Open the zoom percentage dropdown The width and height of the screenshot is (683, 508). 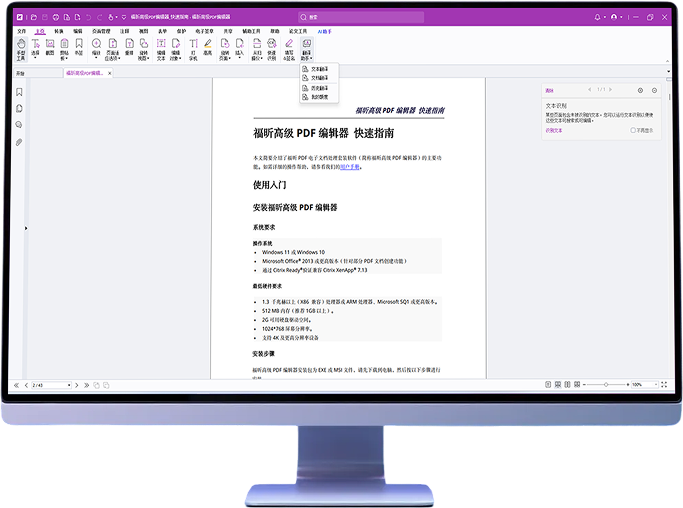point(656,385)
